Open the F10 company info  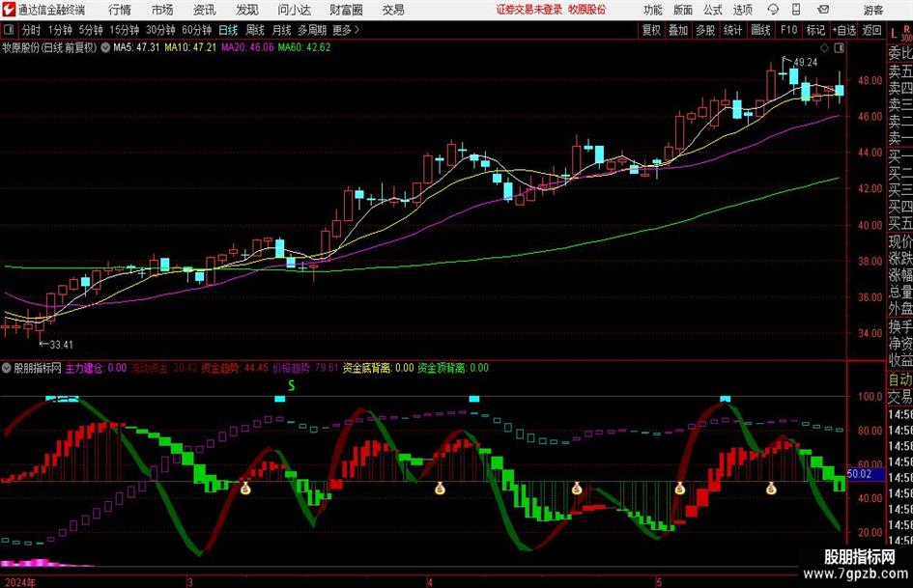[x=789, y=30]
